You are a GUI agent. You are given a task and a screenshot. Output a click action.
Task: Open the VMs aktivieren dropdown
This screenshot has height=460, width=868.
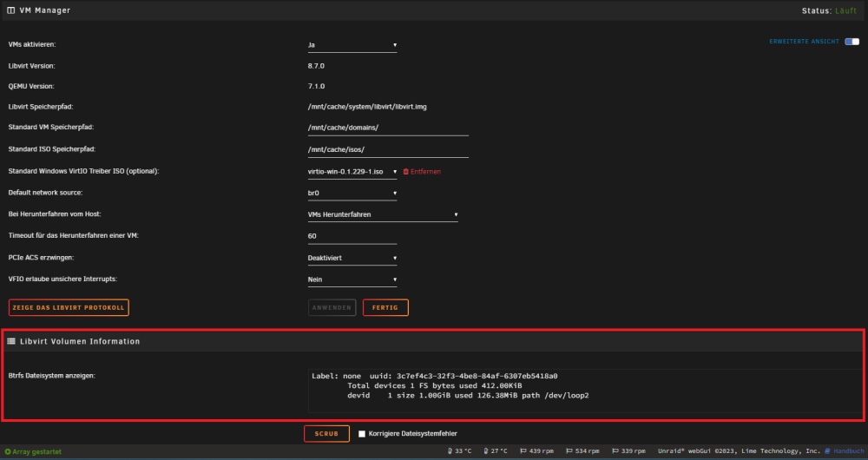coord(352,45)
